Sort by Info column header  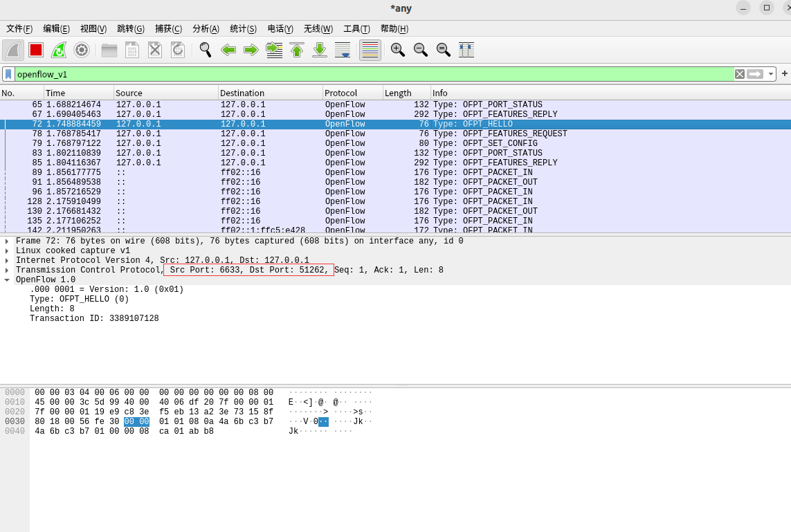(x=610, y=93)
